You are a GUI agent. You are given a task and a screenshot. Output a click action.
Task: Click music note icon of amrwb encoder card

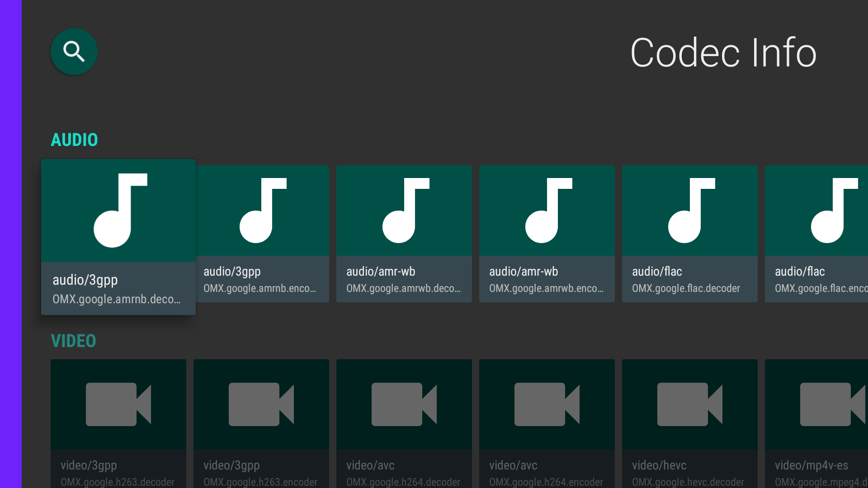point(549,211)
